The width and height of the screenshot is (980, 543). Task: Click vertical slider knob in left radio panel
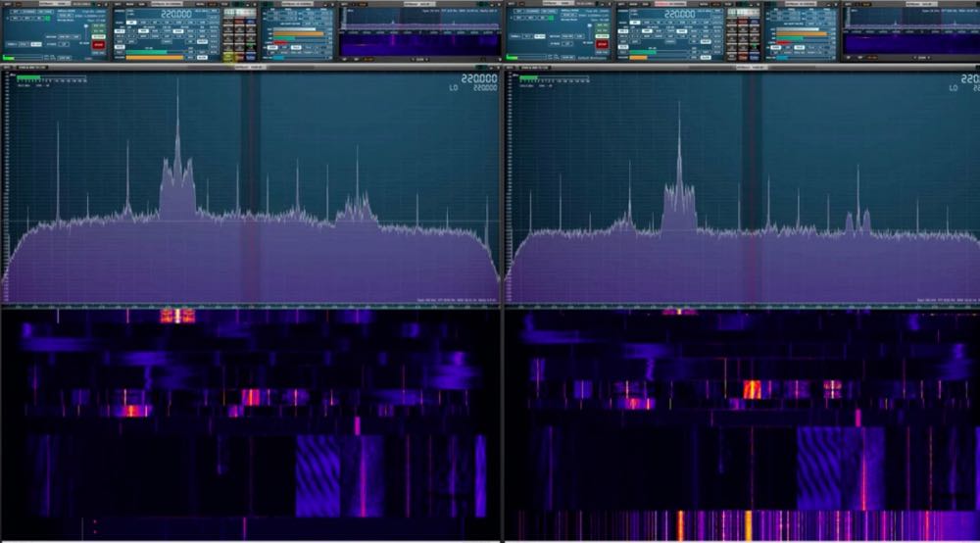[x=86, y=25]
